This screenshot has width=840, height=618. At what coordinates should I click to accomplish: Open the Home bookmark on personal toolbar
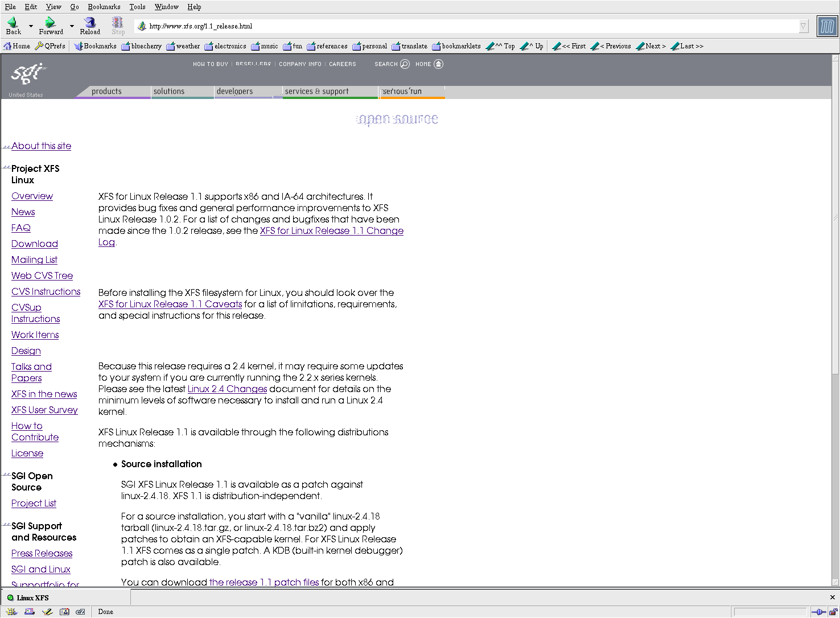coord(17,46)
